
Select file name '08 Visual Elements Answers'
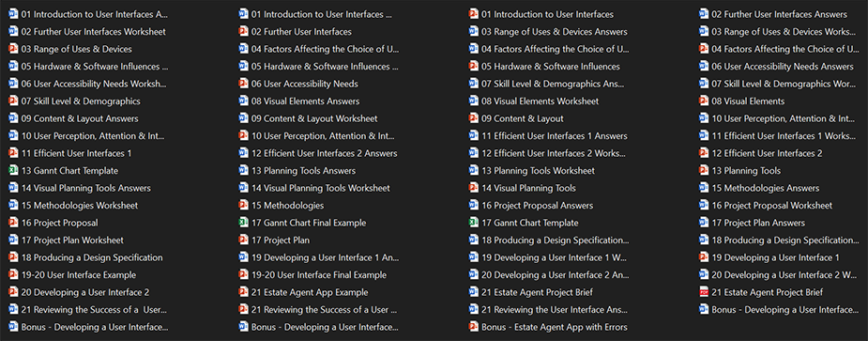click(x=306, y=101)
